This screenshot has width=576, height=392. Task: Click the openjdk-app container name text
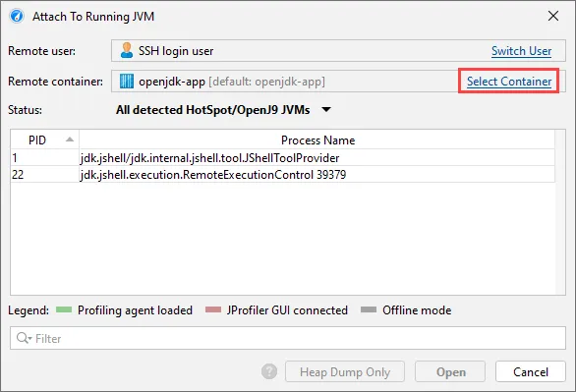point(172,82)
